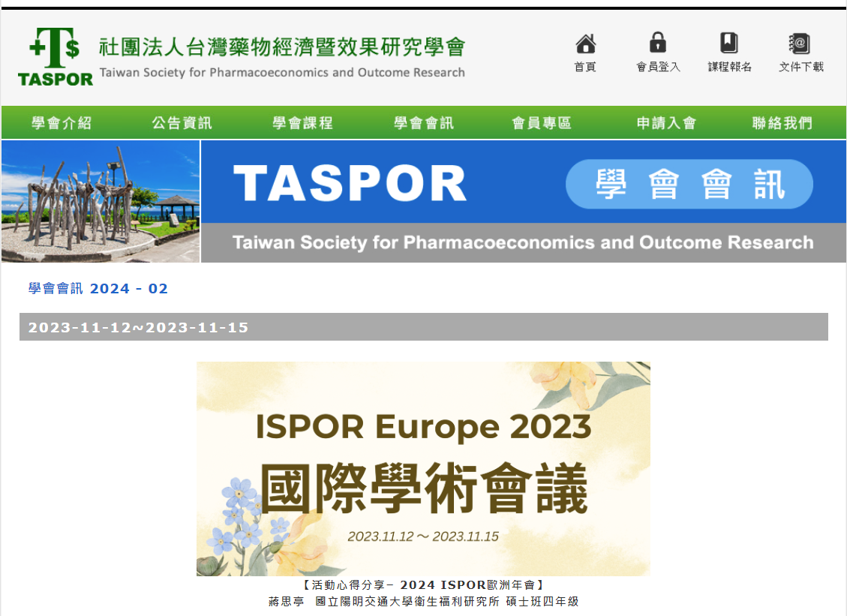
Task: Click the 社團法人台灣藥物經濟暨效果研究學會 title
Action: click(x=282, y=47)
